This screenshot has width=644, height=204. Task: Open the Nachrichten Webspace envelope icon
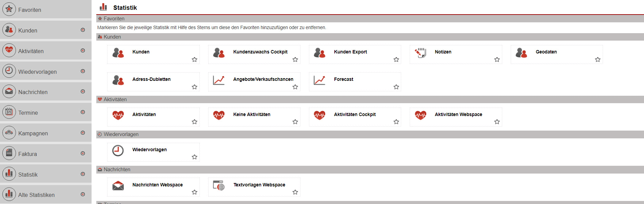click(x=118, y=186)
